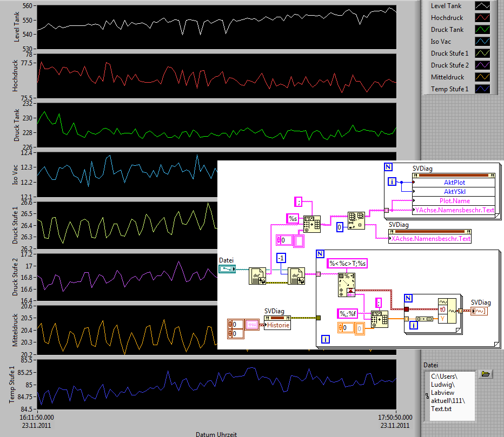504x437 pixels.
Task: Click the Mitteldruck legend label
Action: click(447, 77)
